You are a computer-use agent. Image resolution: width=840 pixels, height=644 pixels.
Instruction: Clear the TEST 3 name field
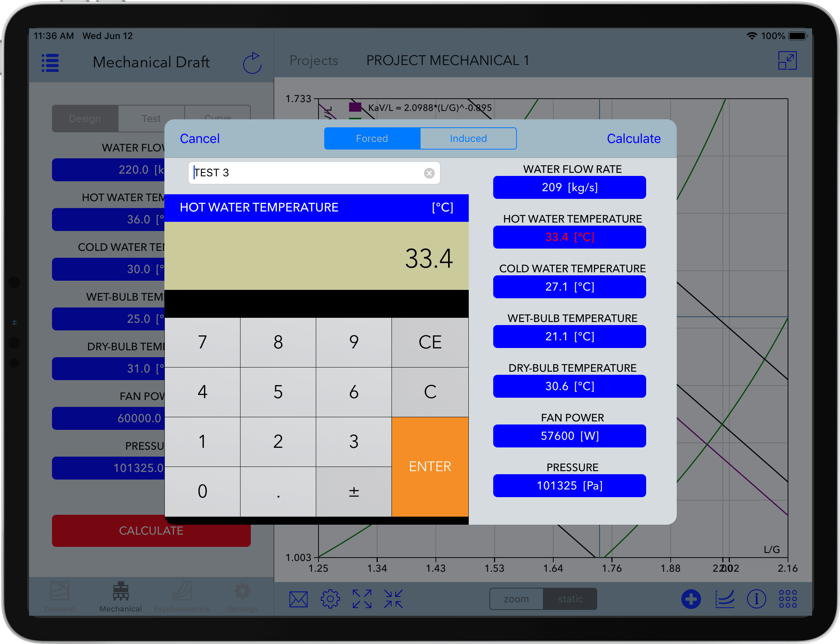[x=429, y=173]
